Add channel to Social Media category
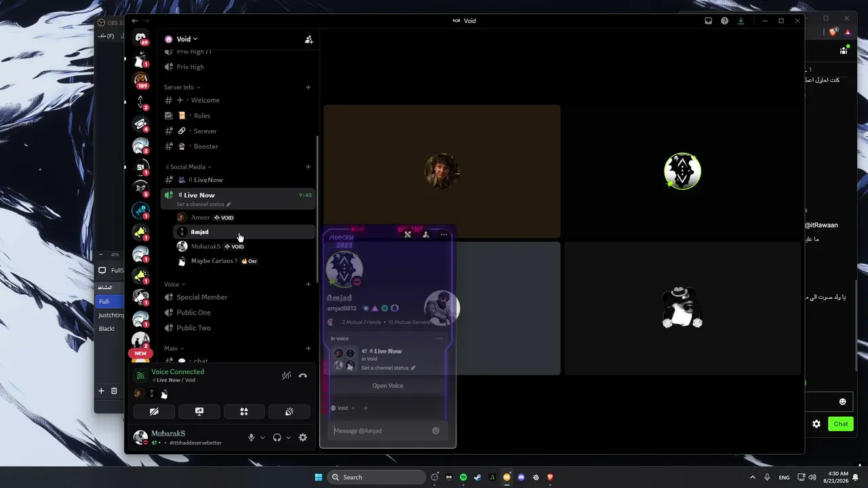Screen dimensions: 868x488 [308, 167]
